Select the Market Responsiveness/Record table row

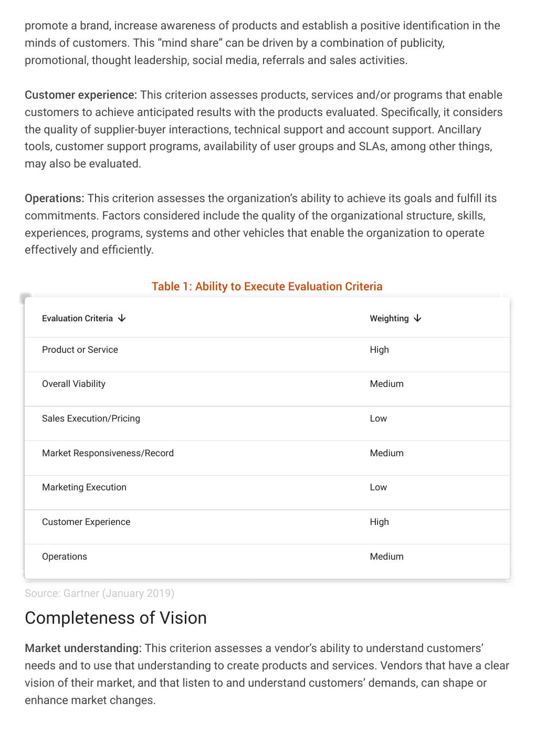[x=108, y=453]
